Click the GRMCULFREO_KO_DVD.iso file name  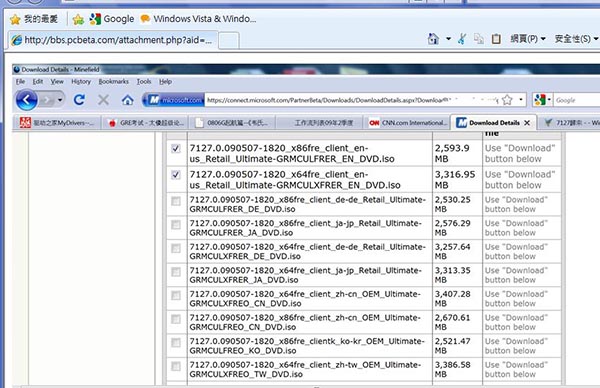click(x=307, y=346)
